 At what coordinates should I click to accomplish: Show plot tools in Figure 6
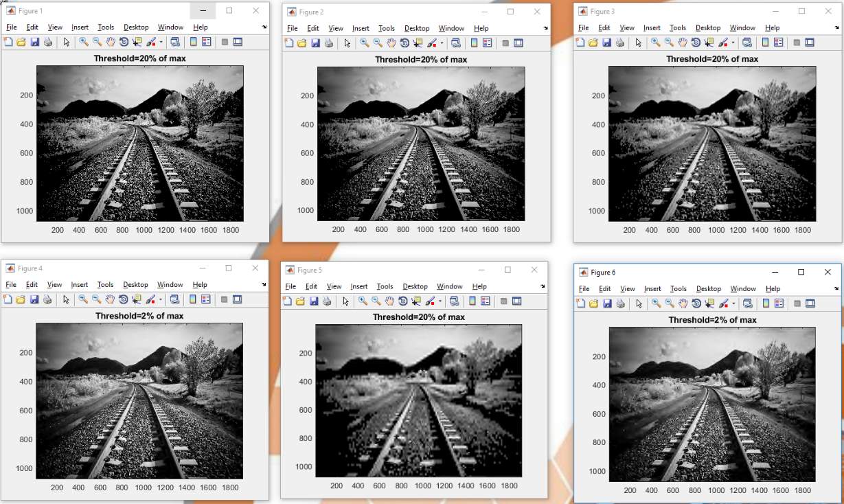point(810,303)
